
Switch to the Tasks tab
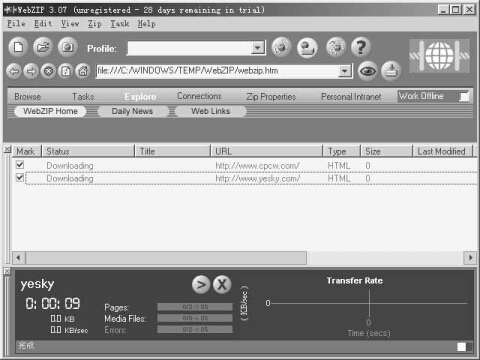83,97
